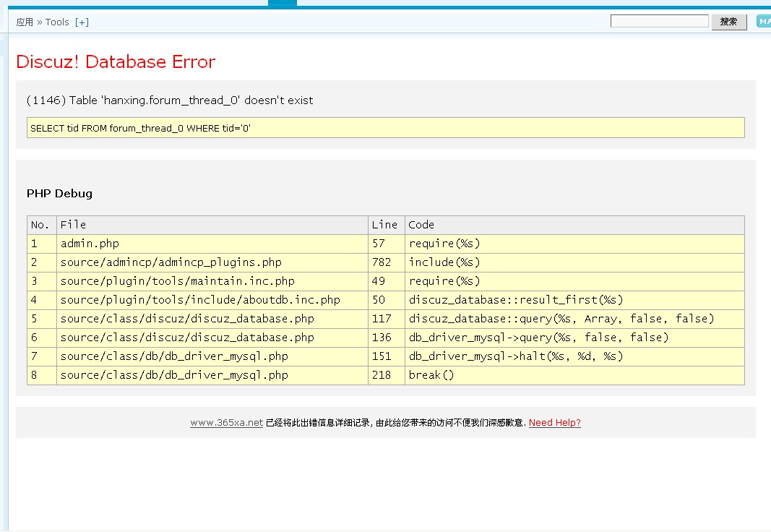Click the line number 50 cell
Screen dimensions: 771x532
point(386,300)
